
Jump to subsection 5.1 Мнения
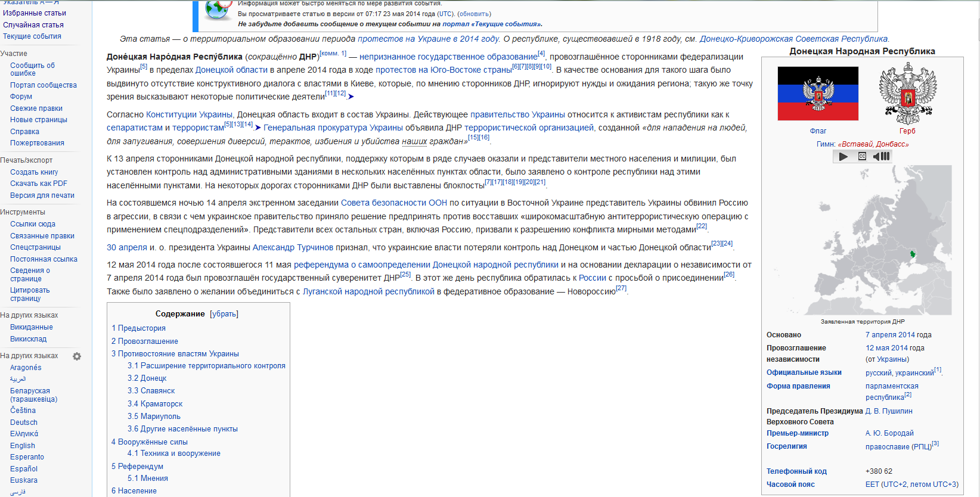pos(148,479)
